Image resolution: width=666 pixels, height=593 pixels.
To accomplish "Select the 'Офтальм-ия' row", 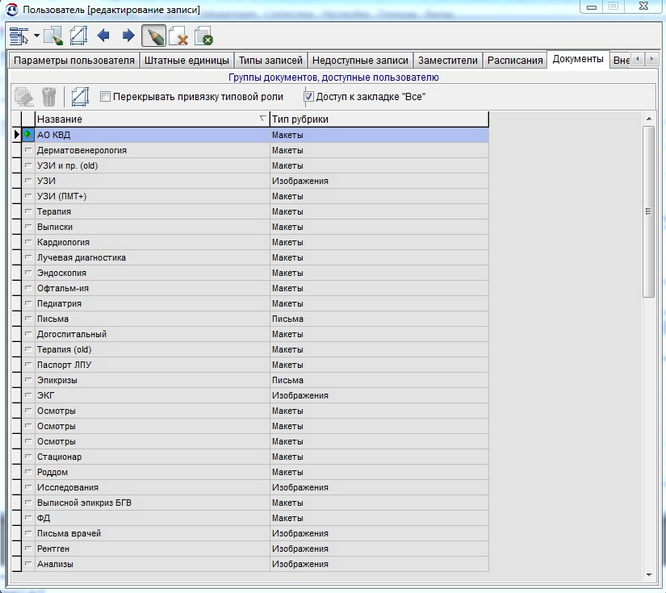I will (x=255, y=288).
